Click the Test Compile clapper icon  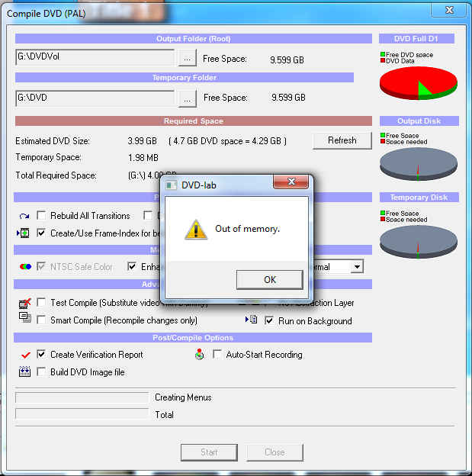[x=25, y=304]
